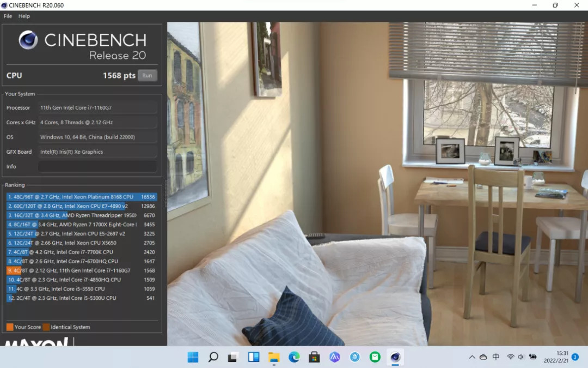Viewport: 588px width, 368px height.
Task: Select ranking row Core i5-5300U CPU
Action: click(x=81, y=298)
